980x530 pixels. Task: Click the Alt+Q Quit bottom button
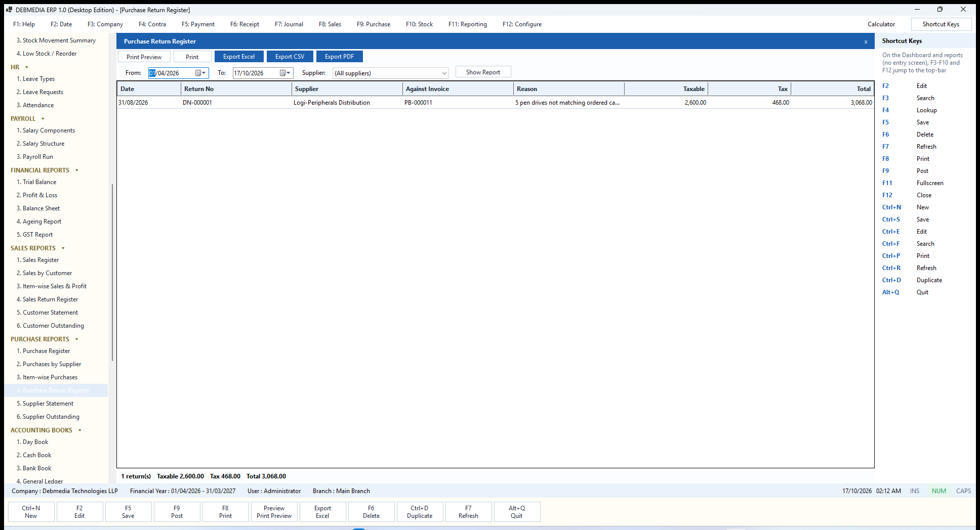pyautogui.click(x=517, y=512)
